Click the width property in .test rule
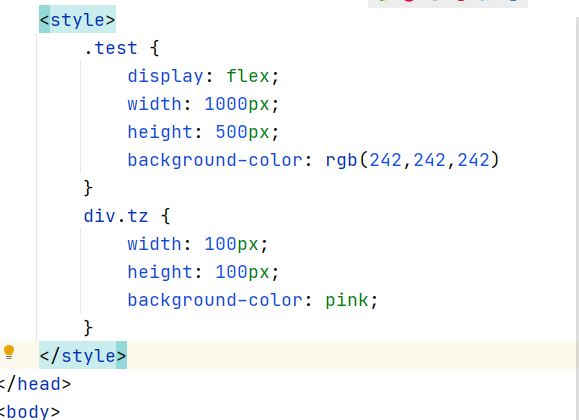The height and width of the screenshot is (420, 579). click(x=154, y=104)
